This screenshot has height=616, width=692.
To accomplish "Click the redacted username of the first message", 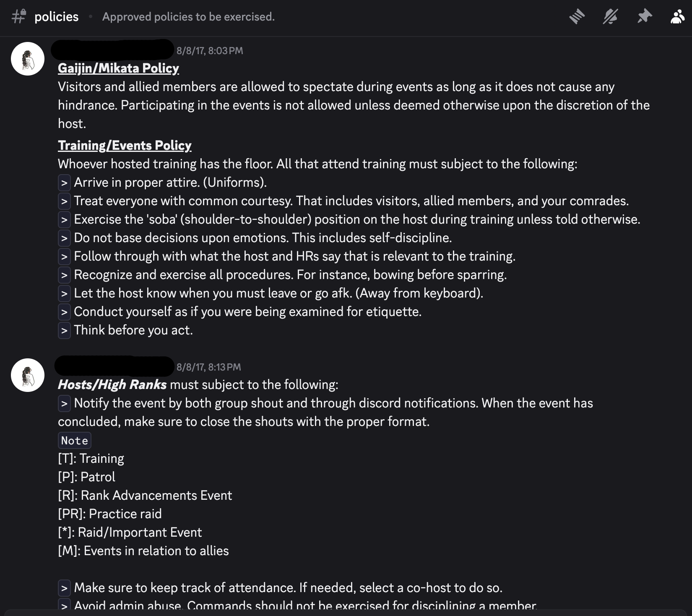I will (x=112, y=50).
